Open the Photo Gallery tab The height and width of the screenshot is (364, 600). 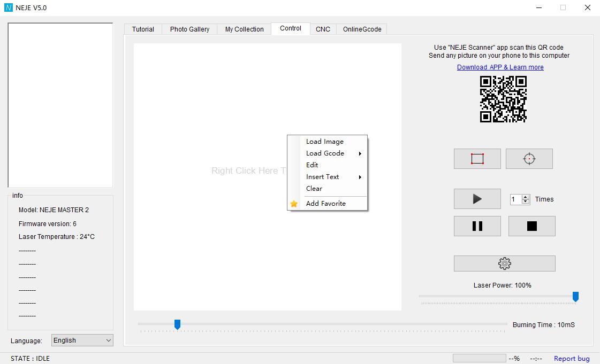tap(189, 29)
